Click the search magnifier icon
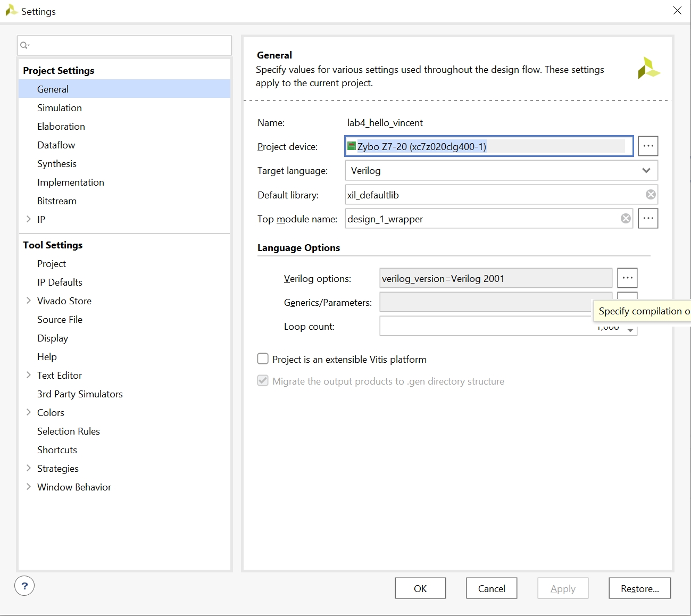This screenshot has height=616, width=691. (x=24, y=45)
